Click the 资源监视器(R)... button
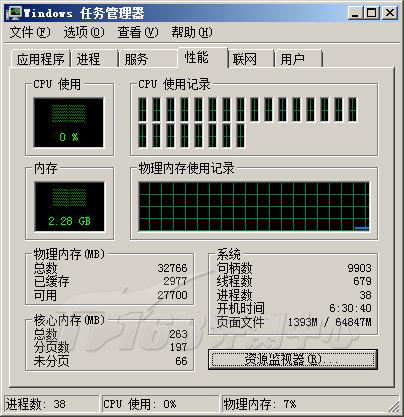The height and width of the screenshot is (417, 404). coord(293,359)
